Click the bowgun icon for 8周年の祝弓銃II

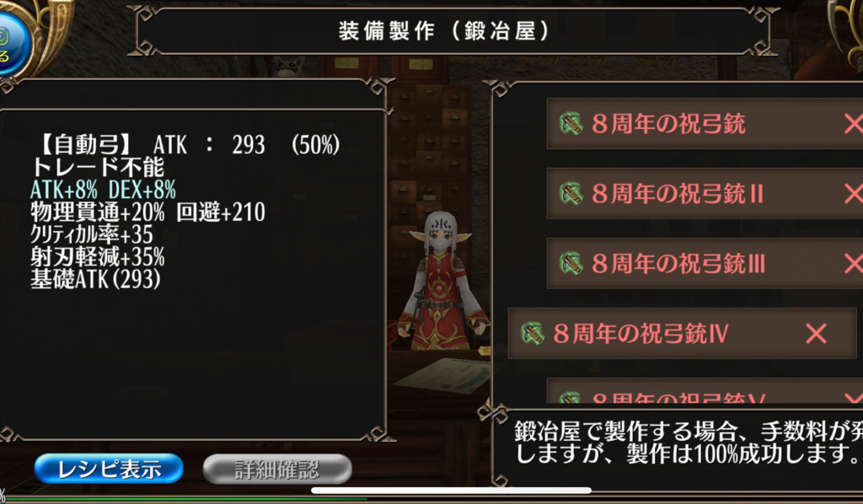click(x=571, y=194)
